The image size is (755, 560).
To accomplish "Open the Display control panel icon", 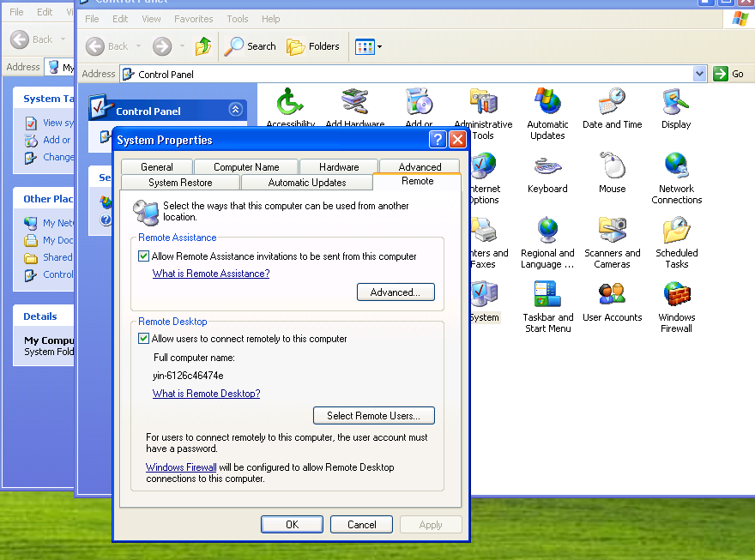I will 675,103.
